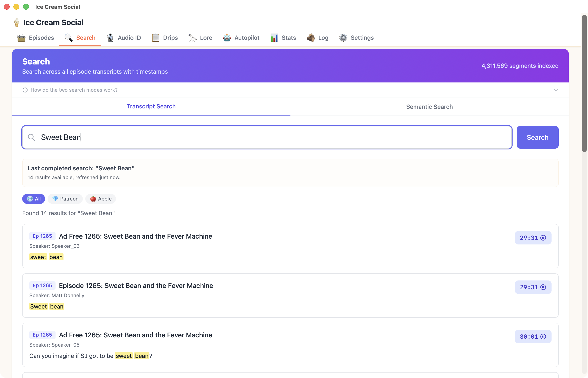Click the vertical scrollbar thumb

[584, 84]
